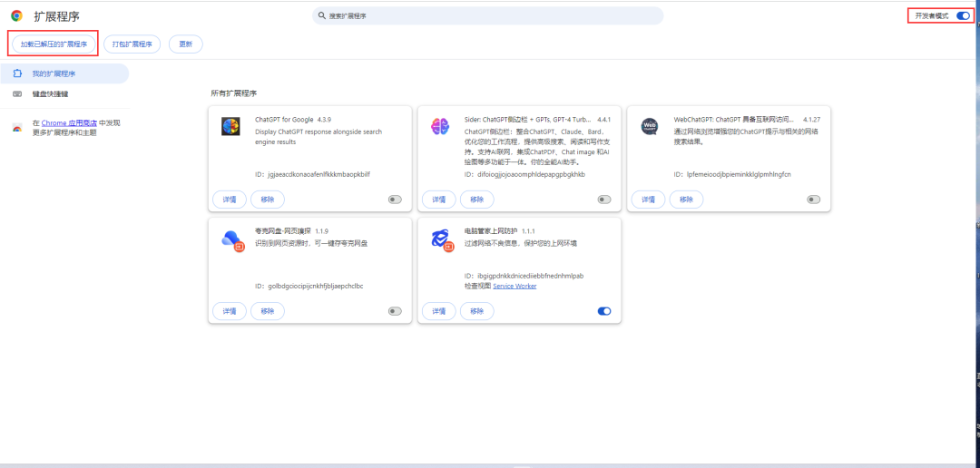Screen dimensions: 980x468
Task: Open 详情 for ChatGPT for Google
Action: pos(230,200)
